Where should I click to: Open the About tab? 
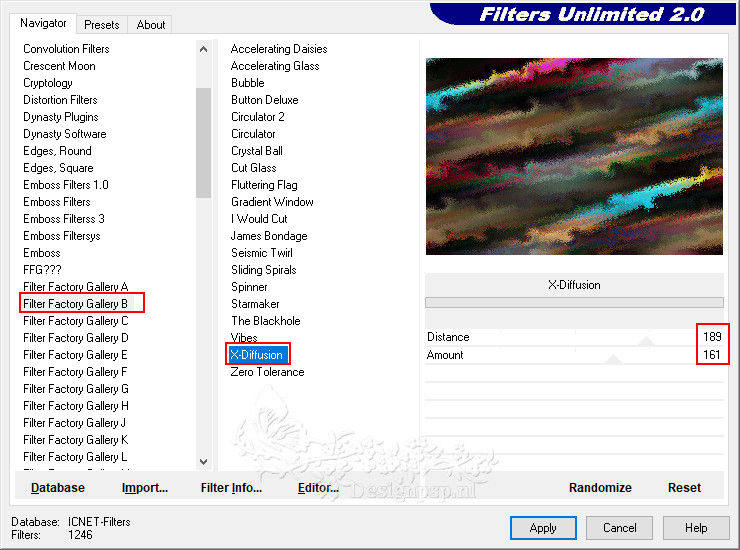[x=151, y=24]
